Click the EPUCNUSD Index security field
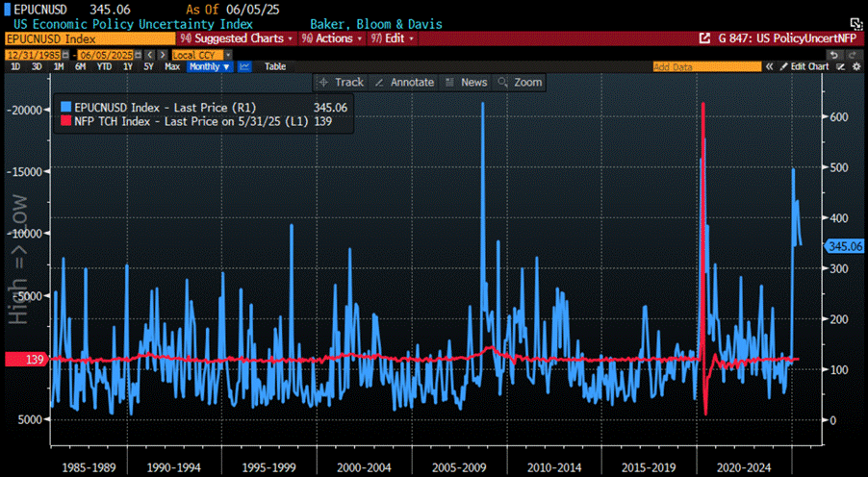This screenshot has height=477, width=868. [90, 38]
